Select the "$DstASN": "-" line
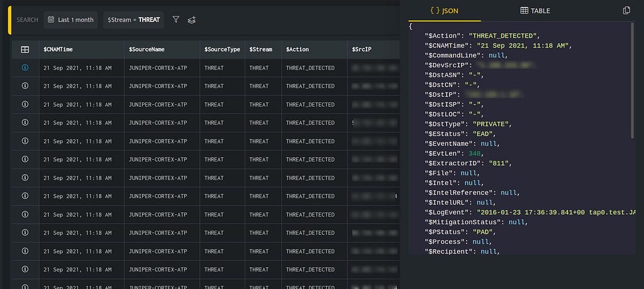This screenshot has width=644, height=289. (x=455, y=75)
